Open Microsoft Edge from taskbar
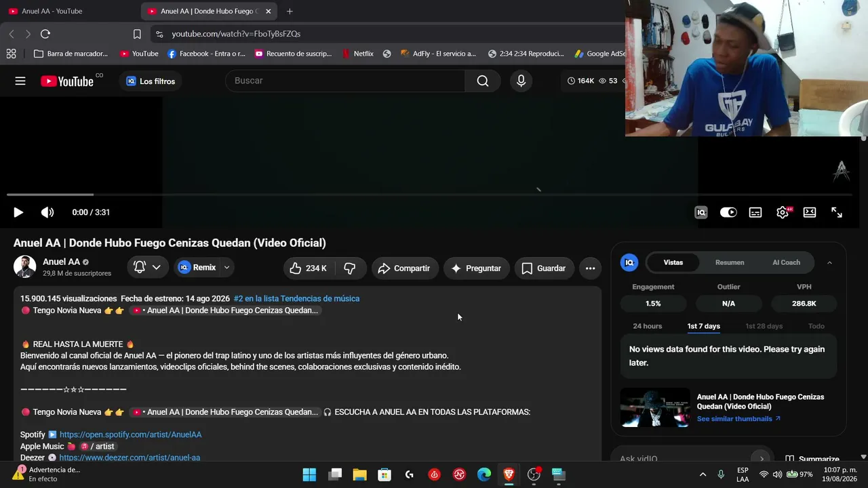Screen dimensions: 868x488 pos(484,474)
